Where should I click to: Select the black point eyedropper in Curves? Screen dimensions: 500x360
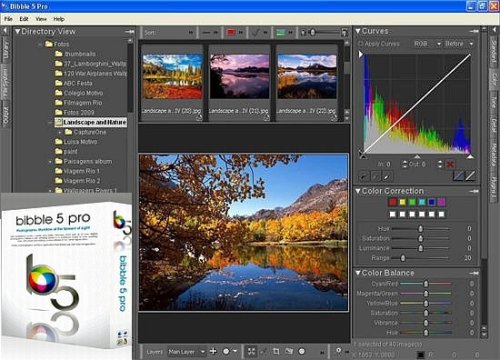pos(364,176)
